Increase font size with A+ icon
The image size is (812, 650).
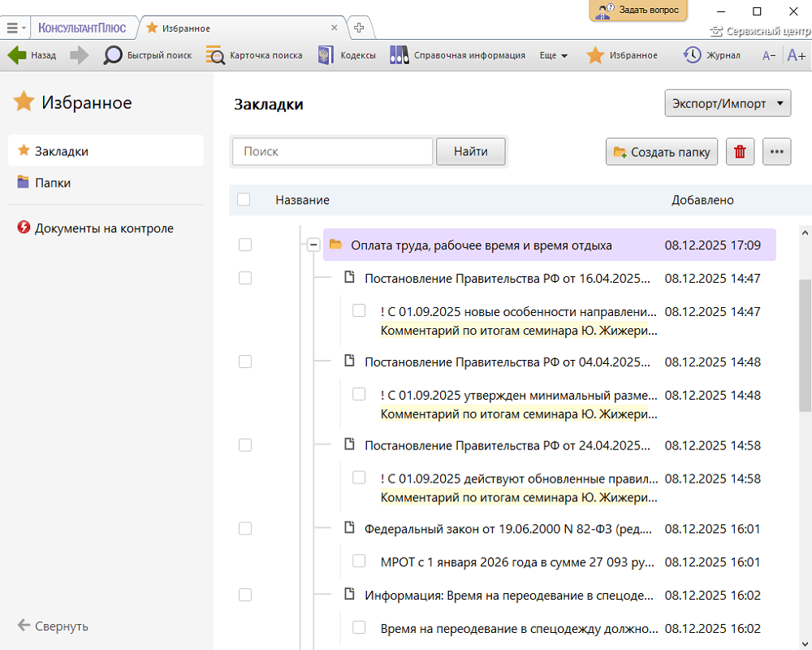pyautogui.click(x=796, y=55)
